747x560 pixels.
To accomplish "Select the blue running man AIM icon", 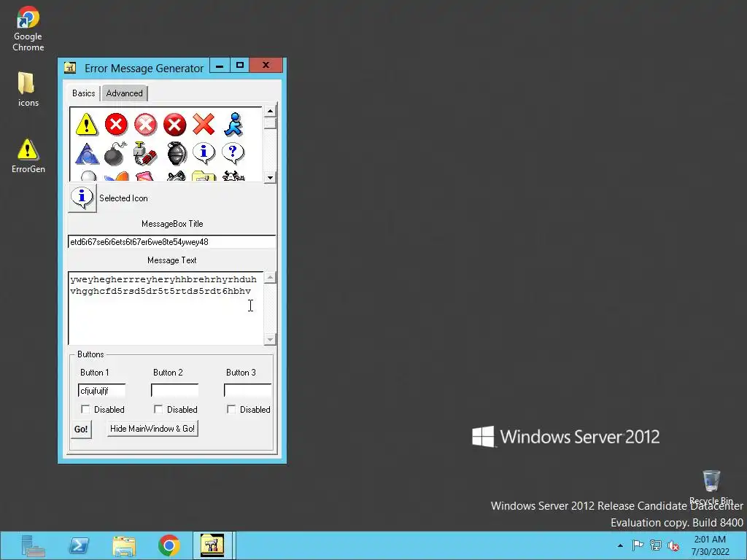I will [233, 125].
